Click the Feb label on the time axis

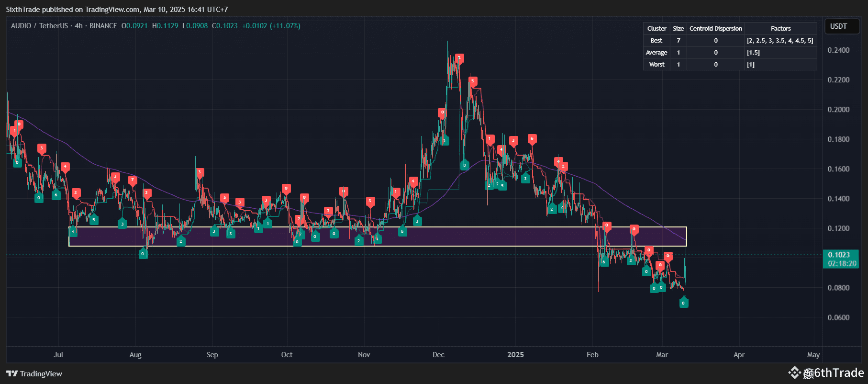pyautogui.click(x=592, y=355)
